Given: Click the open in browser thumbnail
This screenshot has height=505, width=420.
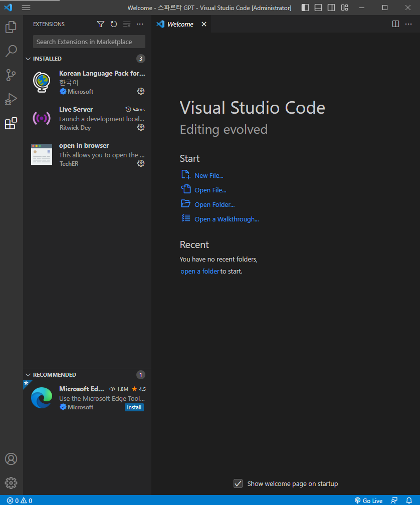Looking at the screenshot, I should (42, 154).
